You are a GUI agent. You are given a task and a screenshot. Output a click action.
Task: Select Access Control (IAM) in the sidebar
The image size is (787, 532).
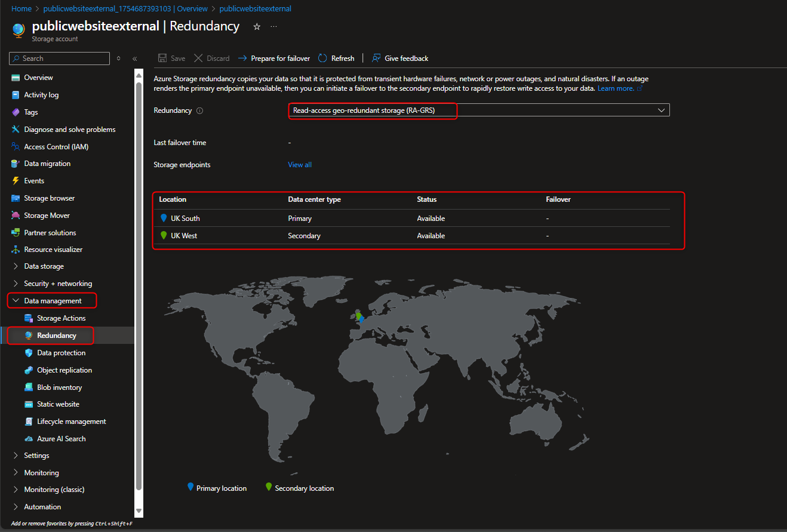pos(56,147)
